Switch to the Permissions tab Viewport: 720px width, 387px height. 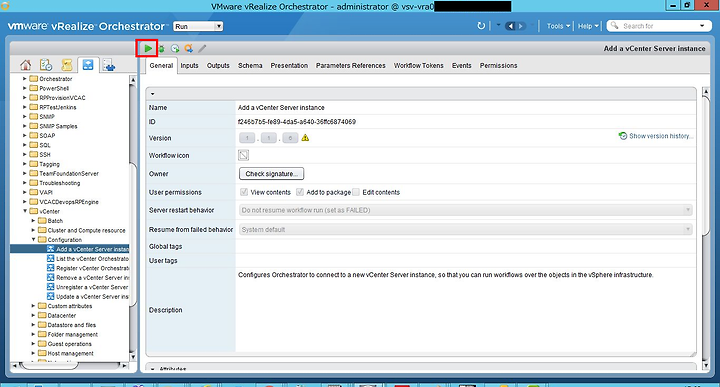click(499, 66)
